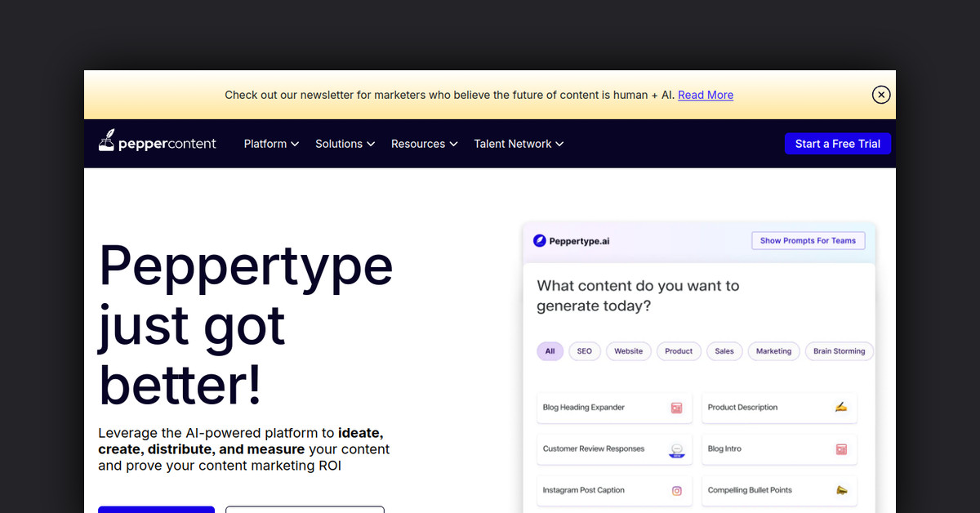The width and height of the screenshot is (980, 513).
Task: Click the Show Prompts For Teams button
Action: 808,240
